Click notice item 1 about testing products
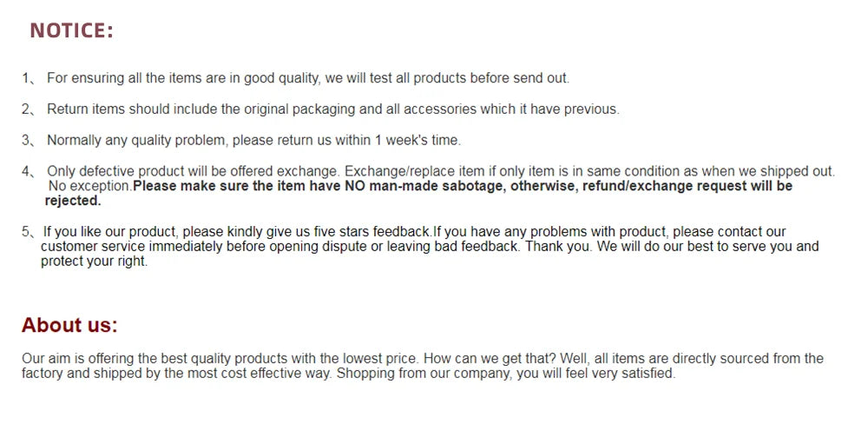 (308, 78)
